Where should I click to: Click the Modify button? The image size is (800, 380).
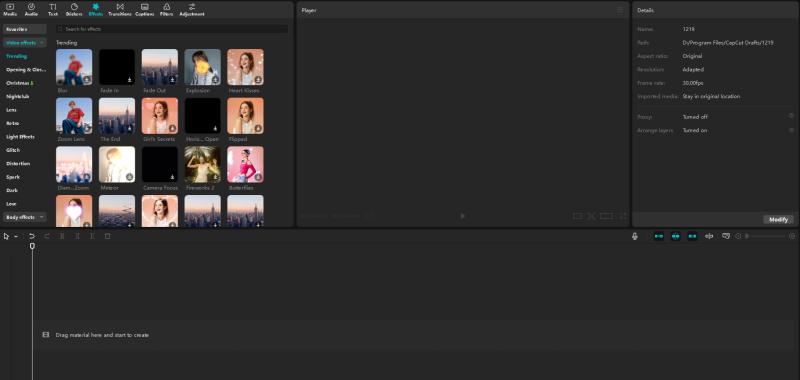tap(778, 219)
